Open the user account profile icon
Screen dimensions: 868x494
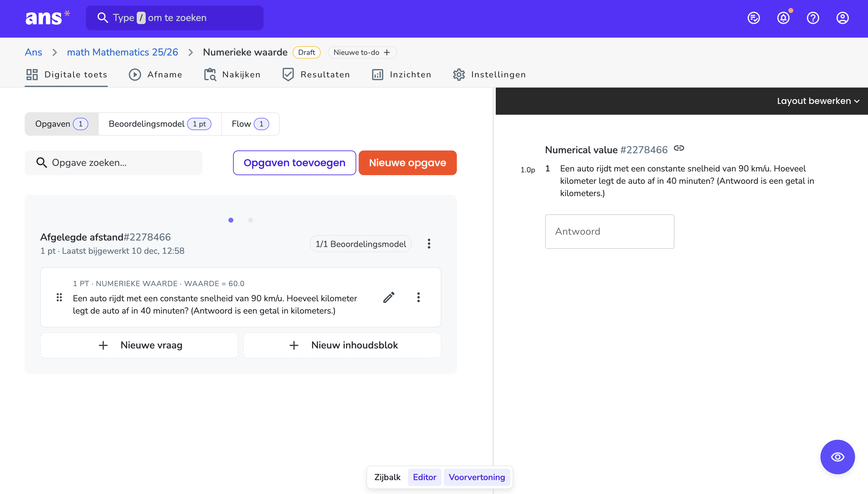click(842, 18)
